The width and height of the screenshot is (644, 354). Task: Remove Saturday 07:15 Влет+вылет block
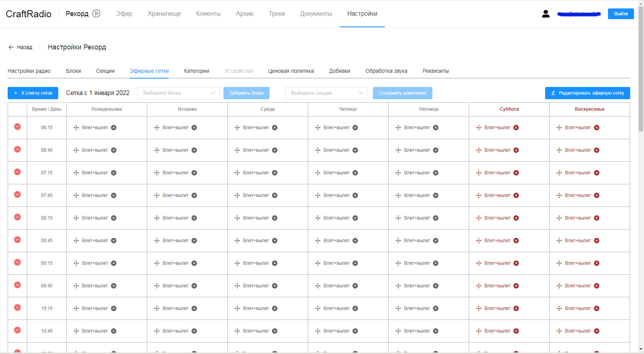tap(516, 173)
